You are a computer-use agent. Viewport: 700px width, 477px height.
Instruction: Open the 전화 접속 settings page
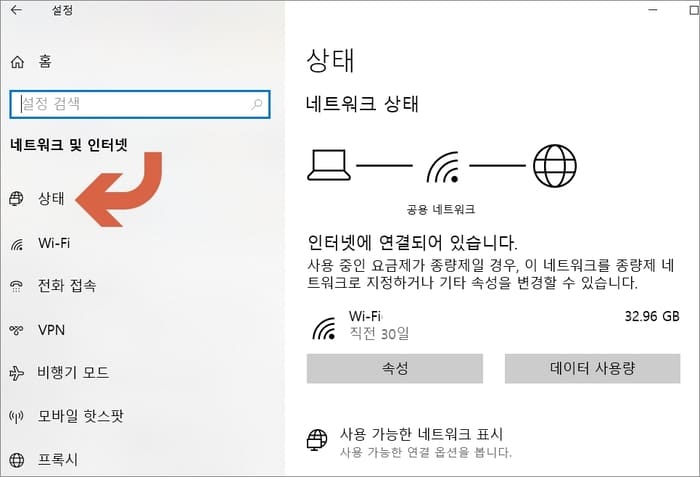pyautogui.click(x=67, y=285)
